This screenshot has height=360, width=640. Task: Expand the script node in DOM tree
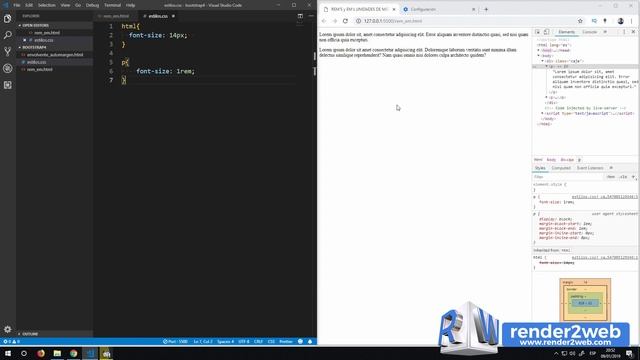pos(542,113)
